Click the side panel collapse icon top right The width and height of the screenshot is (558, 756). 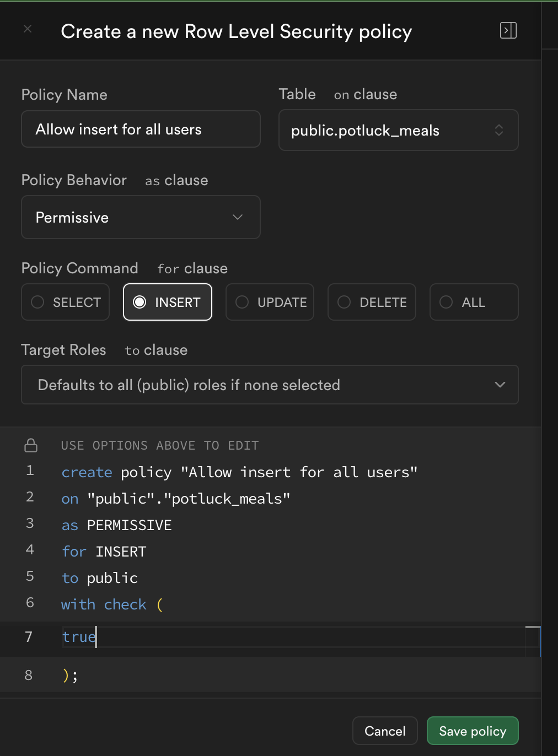(508, 31)
